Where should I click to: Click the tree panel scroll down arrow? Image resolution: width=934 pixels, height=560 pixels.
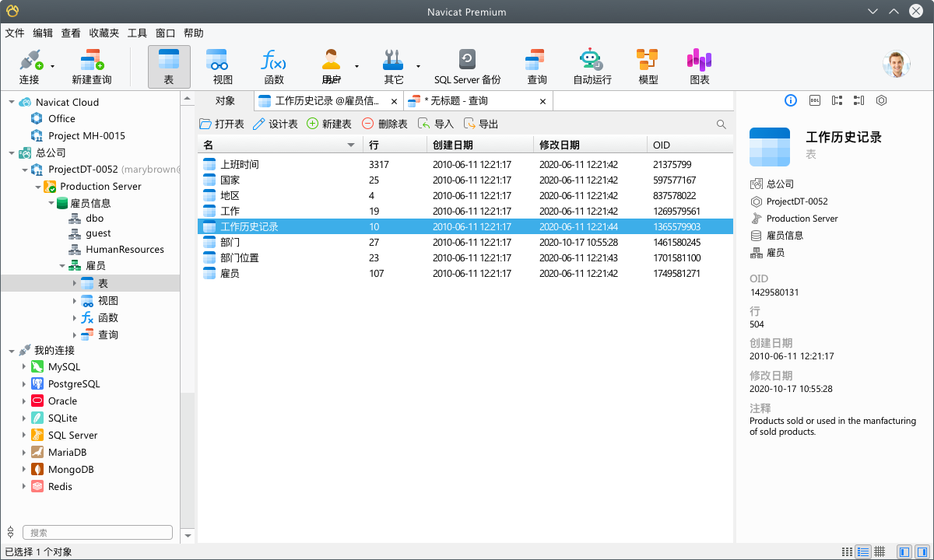(x=188, y=536)
